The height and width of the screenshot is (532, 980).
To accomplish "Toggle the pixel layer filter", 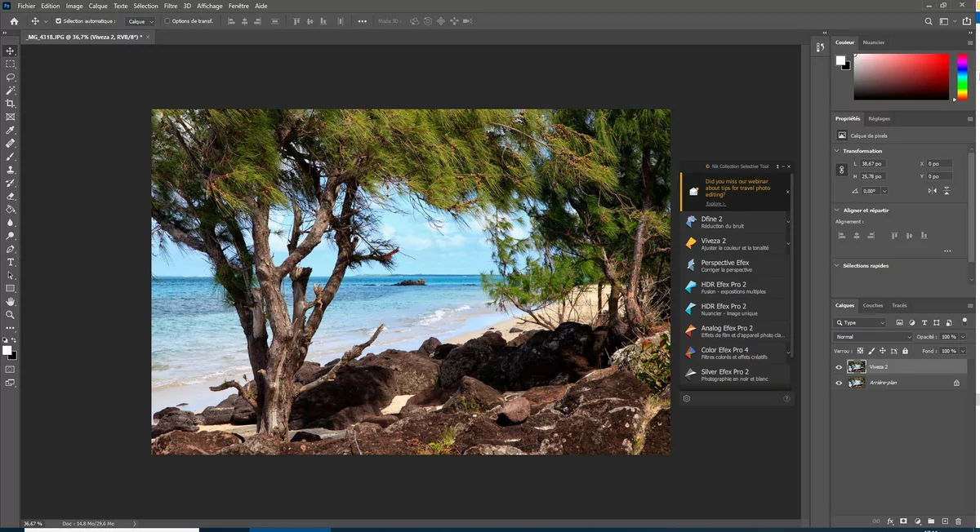I will pyautogui.click(x=899, y=322).
